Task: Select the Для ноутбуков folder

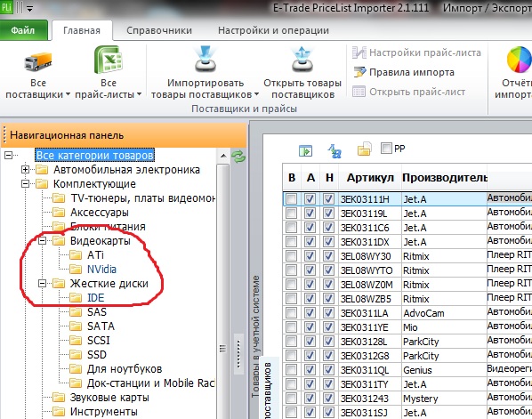Action: [x=125, y=369]
